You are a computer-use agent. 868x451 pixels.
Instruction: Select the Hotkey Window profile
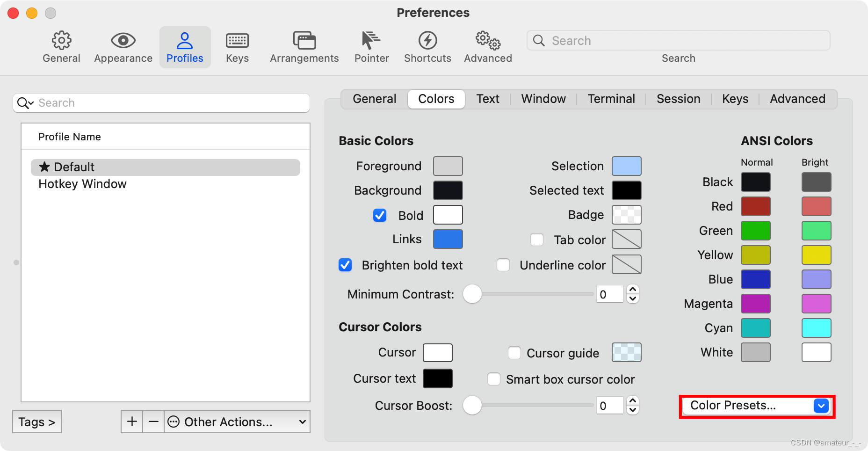point(166,184)
